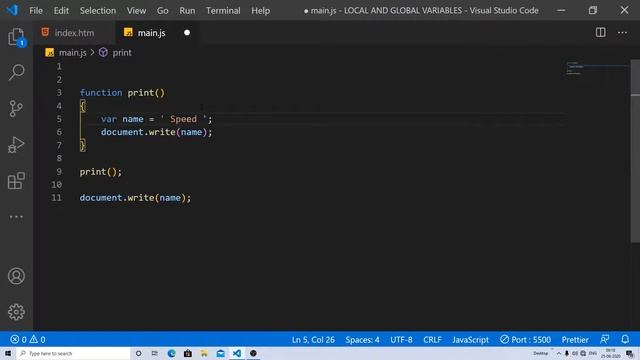Switch to Visual Studio Code taskbar icon

(237, 353)
